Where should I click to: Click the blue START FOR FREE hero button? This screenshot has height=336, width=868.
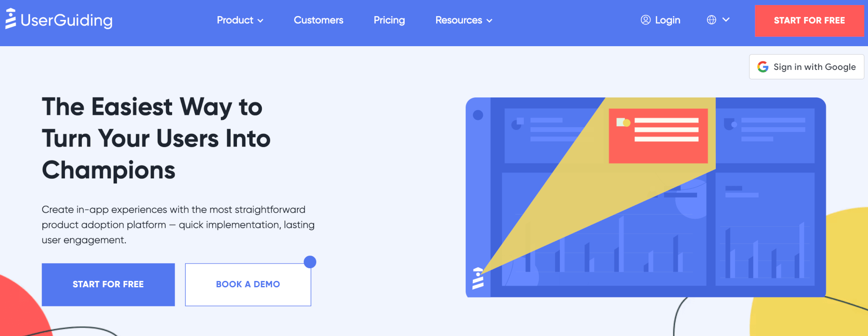click(108, 284)
